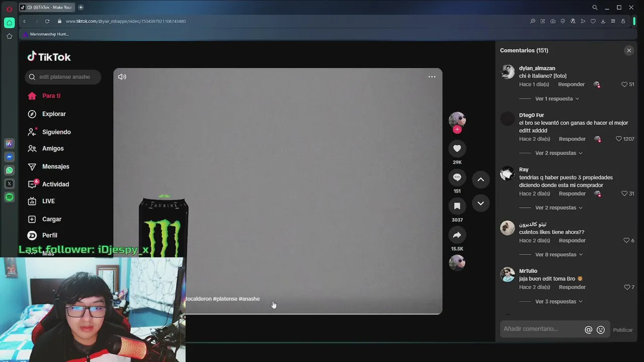This screenshot has height=362, width=644.
Task: Like D1eg0 Fur's comment with 1207 likes
Action: (x=619, y=139)
